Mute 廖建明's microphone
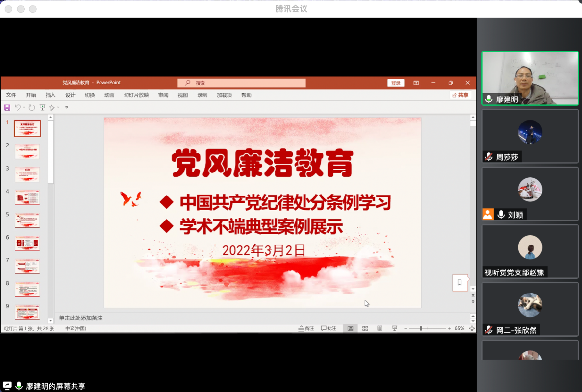 click(488, 99)
